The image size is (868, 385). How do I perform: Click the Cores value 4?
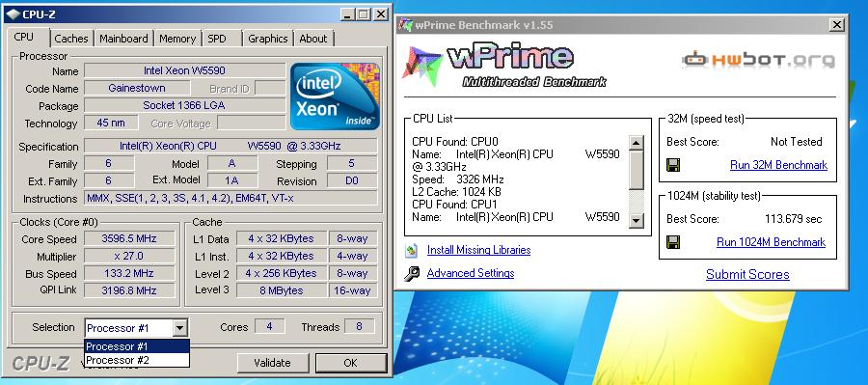(x=270, y=327)
